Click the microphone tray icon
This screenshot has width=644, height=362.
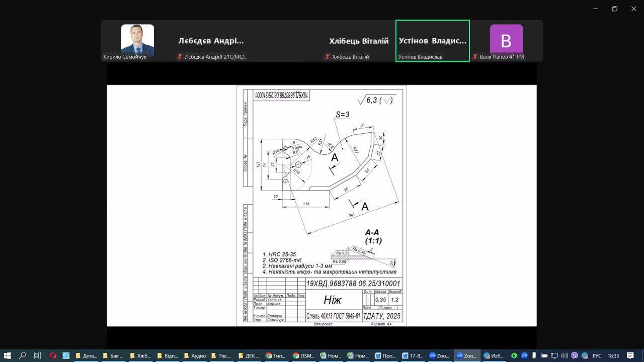[x=534, y=355]
